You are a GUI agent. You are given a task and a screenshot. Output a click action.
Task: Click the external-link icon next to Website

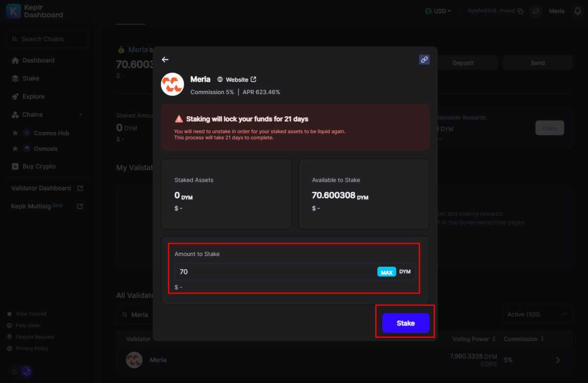[253, 79]
